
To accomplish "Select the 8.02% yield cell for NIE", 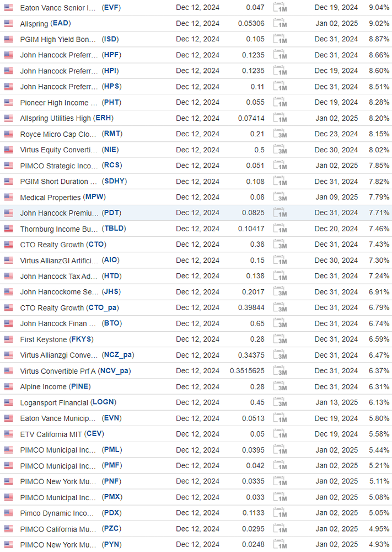I will pyautogui.click(x=379, y=150).
